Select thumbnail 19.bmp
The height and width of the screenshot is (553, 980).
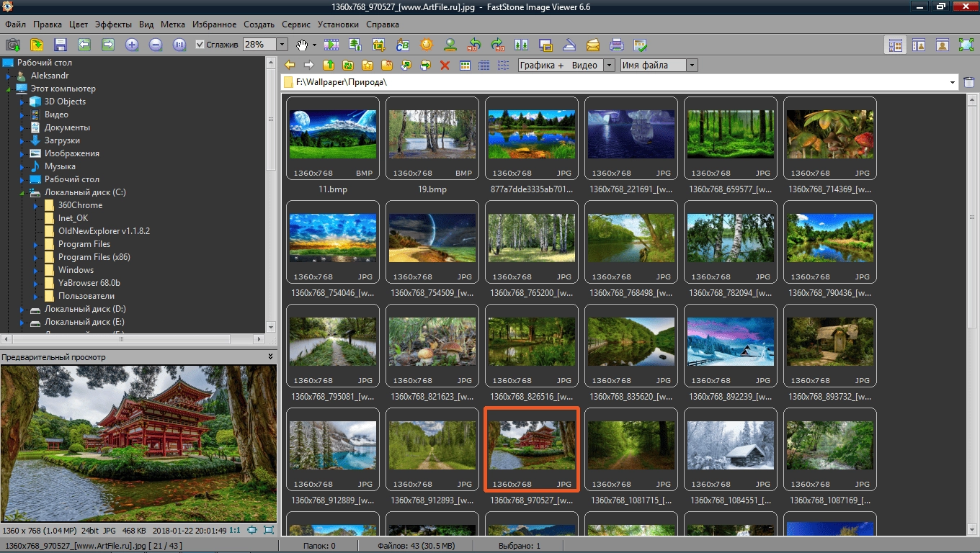[432, 138]
